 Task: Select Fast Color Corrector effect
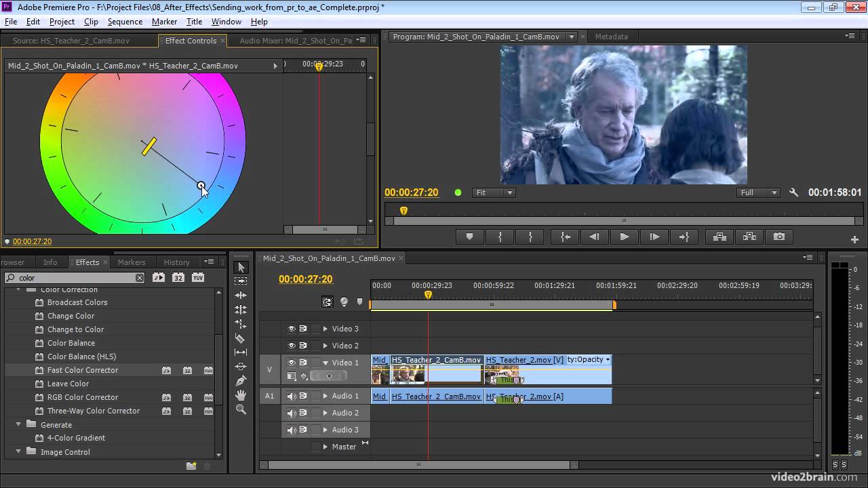coord(83,370)
